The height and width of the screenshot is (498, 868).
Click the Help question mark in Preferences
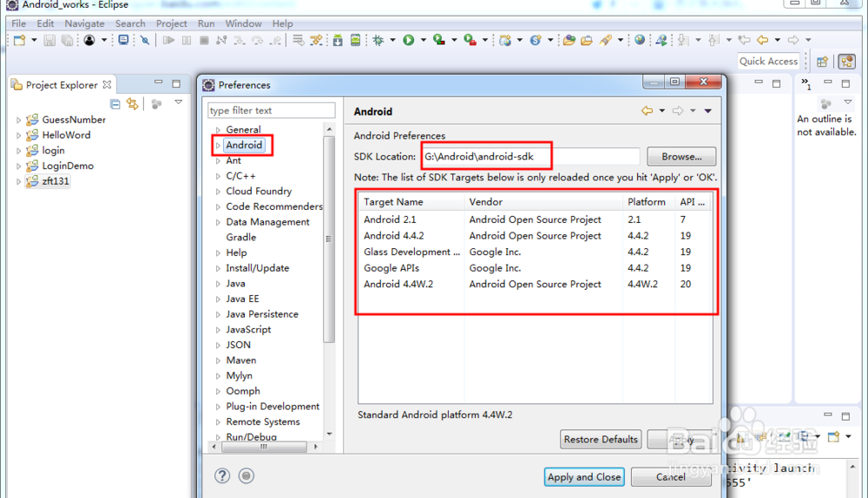222,475
